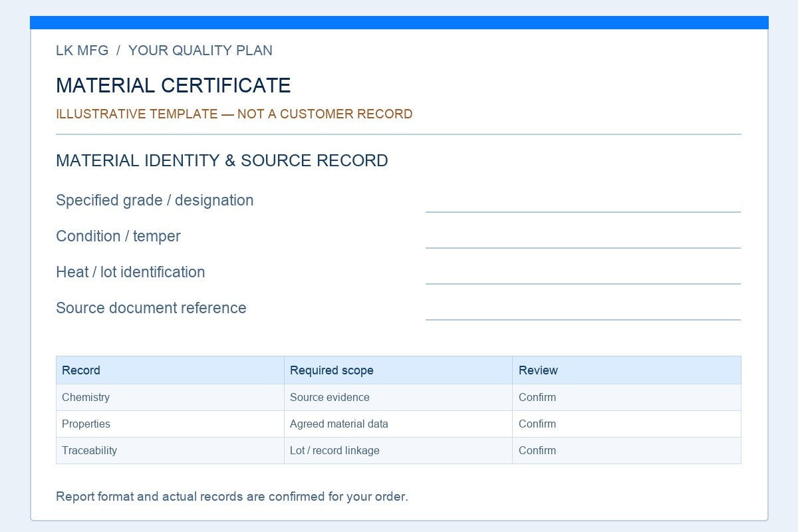Click the 'Specified grade / designation' label
The width and height of the screenshot is (798, 532).
(x=155, y=200)
